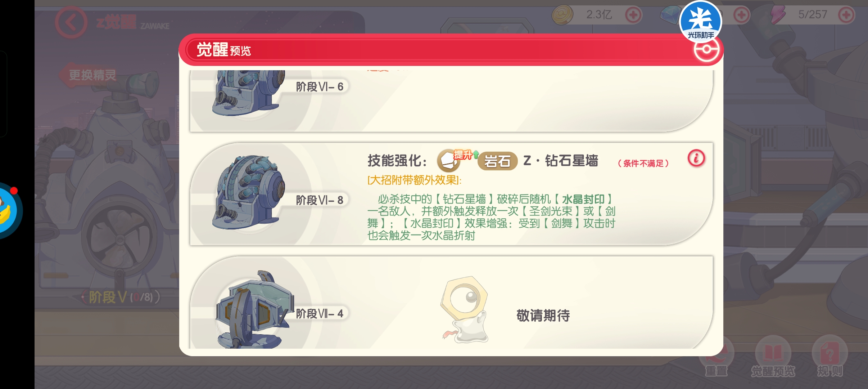Tap the floating banana monkey widget

click(10, 211)
